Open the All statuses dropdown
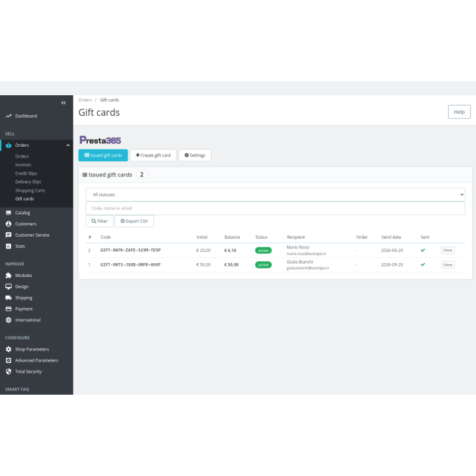The width and height of the screenshot is (476, 476). 275,194
